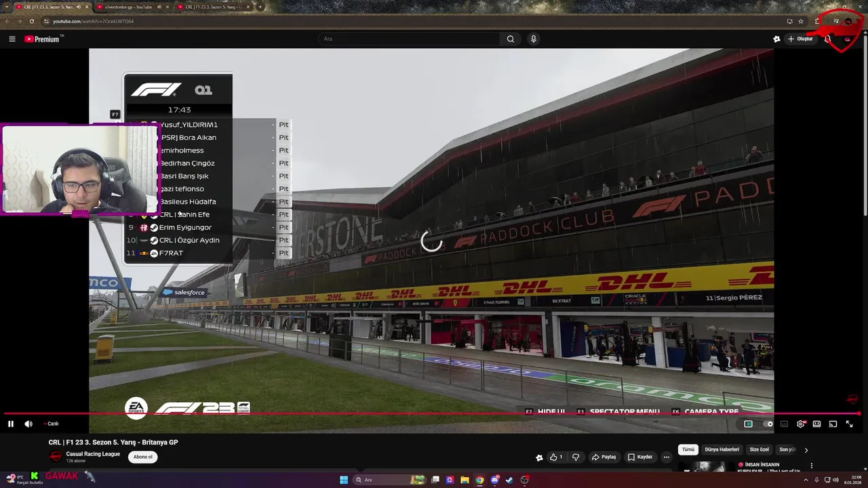Mute the video player volume
The height and width of the screenshot is (488, 868).
point(28,424)
